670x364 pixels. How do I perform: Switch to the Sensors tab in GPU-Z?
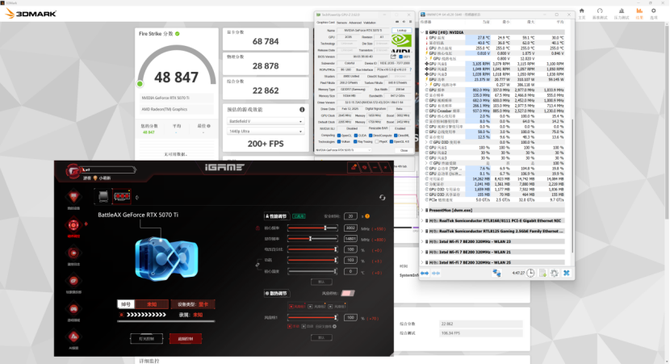pos(342,23)
